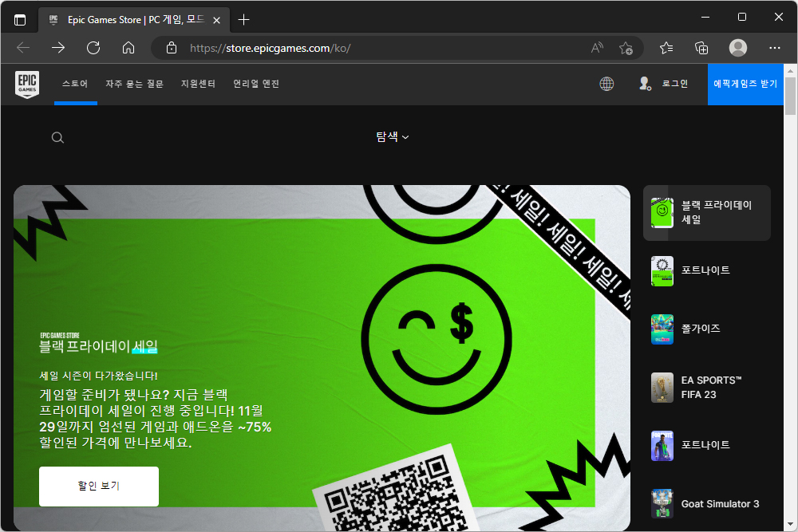Click the Black Friday sale banner image
Viewport: 798px width, 532px height.
coord(322,358)
